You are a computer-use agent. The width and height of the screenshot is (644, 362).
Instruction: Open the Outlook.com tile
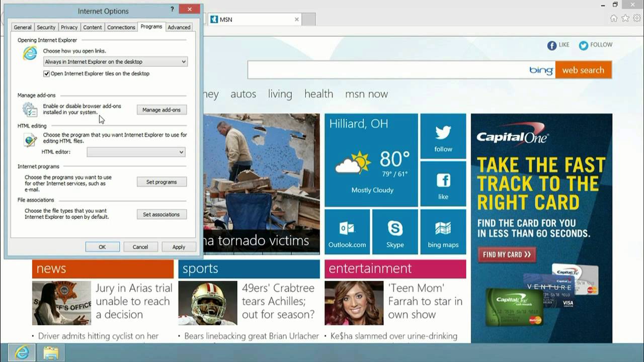coord(347,232)
